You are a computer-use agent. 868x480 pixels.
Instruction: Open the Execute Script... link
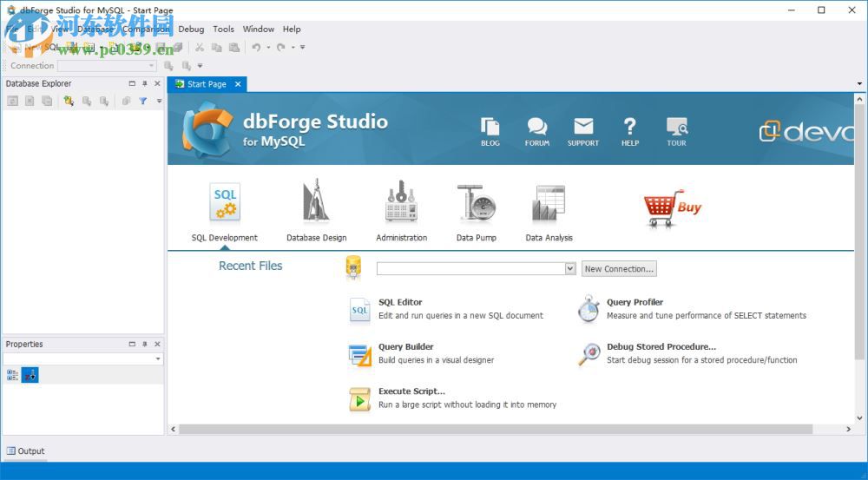coord(411,391)
